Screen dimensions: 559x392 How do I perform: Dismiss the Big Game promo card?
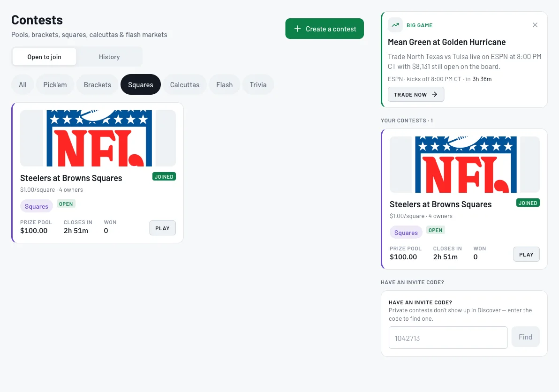tap(535, 25)
